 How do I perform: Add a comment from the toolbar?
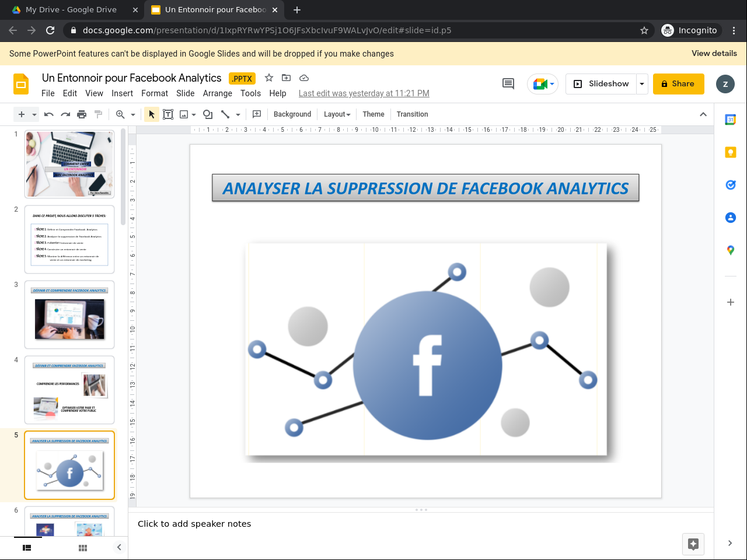click(257, 114)
